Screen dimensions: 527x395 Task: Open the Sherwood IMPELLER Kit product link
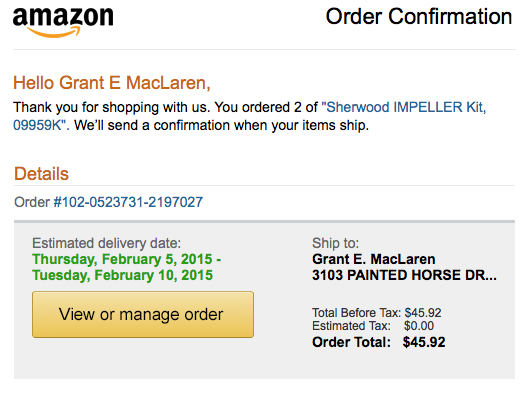pos(404,107)
